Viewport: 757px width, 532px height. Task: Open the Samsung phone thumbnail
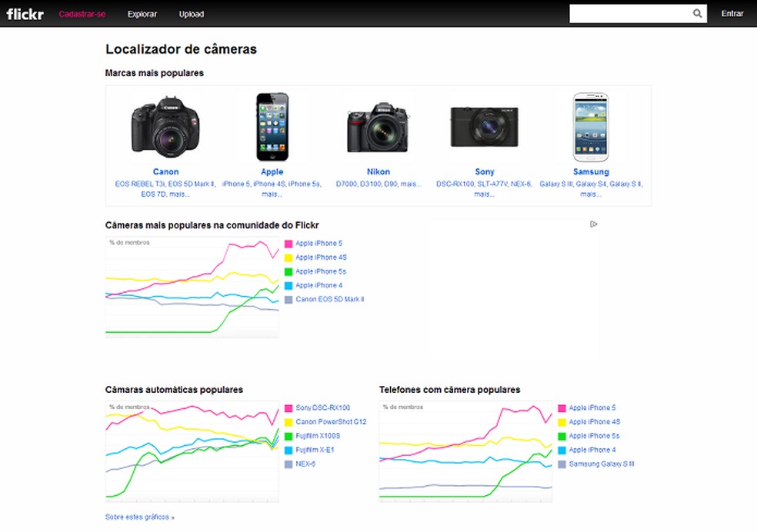pos(591,128)
